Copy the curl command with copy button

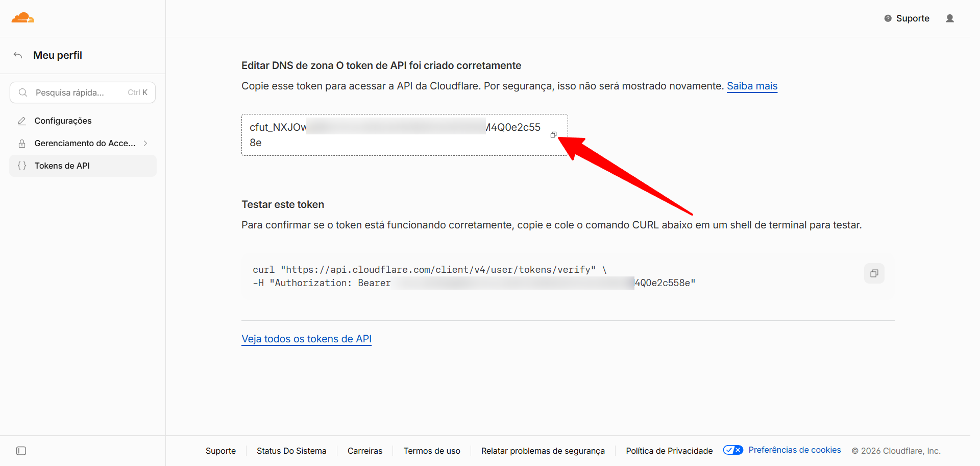click(x=874, y=273)
